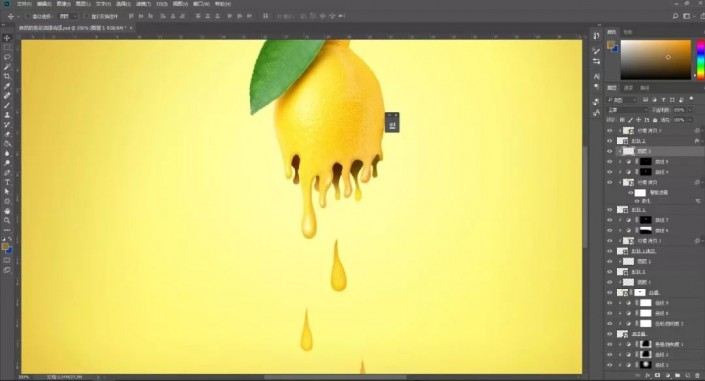The image size is (705, 381).
Task: Click the foreground color swatch in Color panel
Action: (610, 44)
